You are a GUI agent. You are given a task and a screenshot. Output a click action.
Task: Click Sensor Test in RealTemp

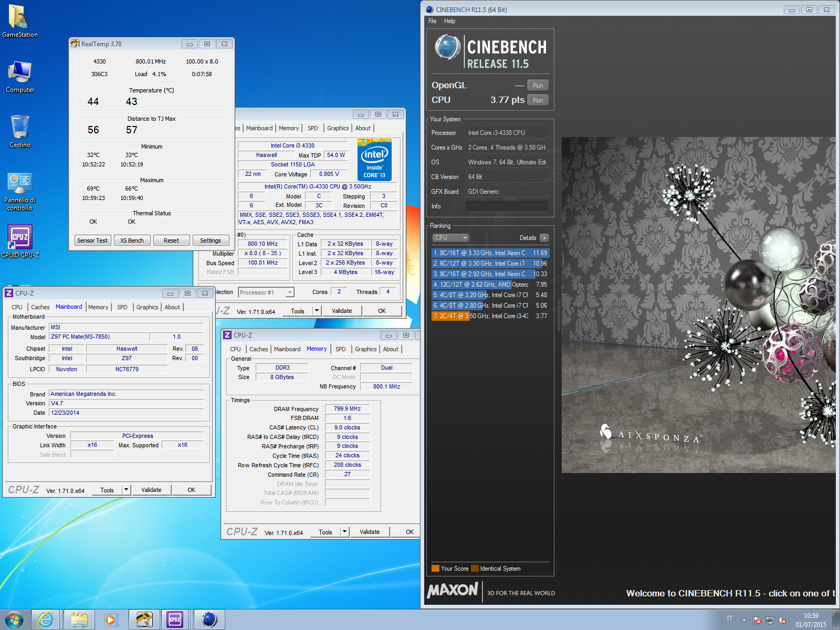click(92, 240)
